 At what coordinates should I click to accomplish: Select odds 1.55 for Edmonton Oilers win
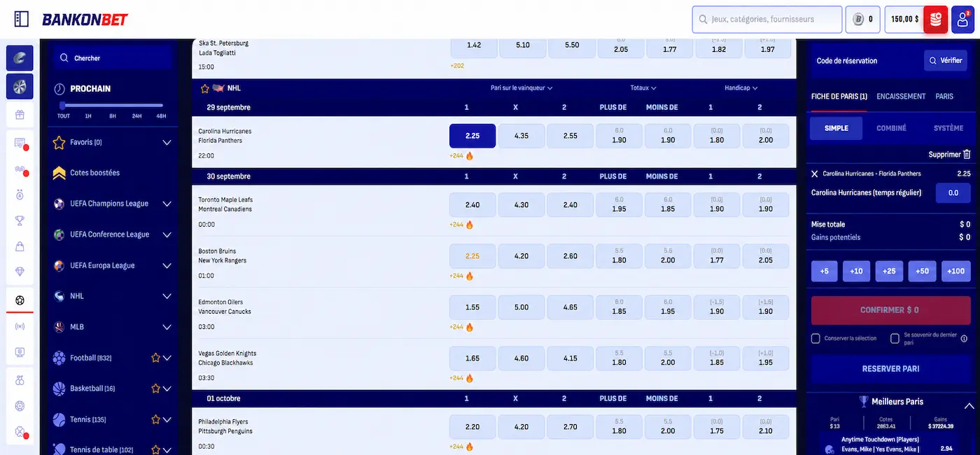pyautogui.click(x=472, y=307)
